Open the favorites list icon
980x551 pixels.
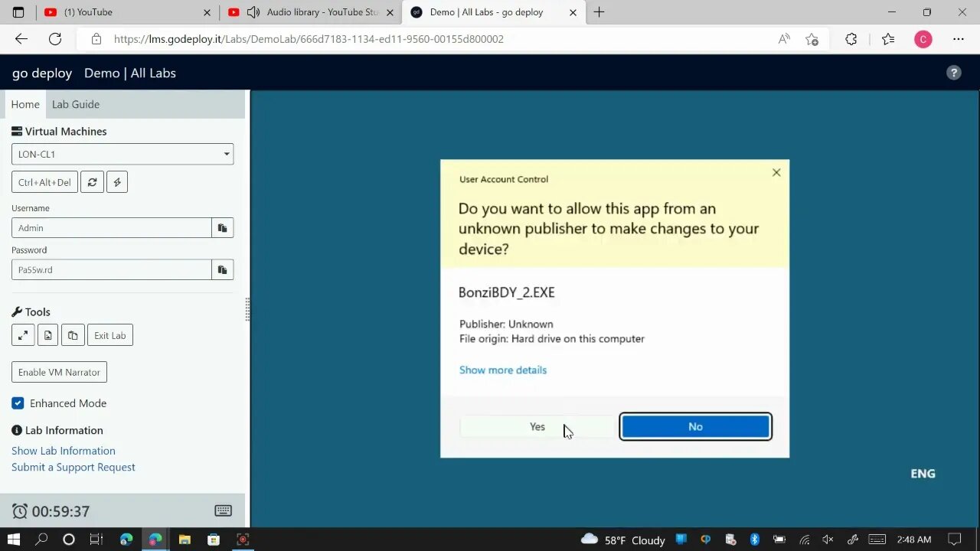coord(888,39)
